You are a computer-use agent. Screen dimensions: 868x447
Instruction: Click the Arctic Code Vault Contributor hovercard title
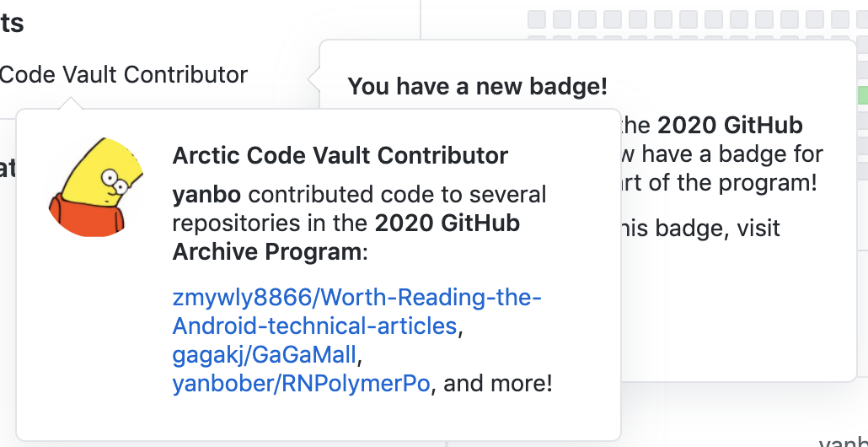point(340,155)
